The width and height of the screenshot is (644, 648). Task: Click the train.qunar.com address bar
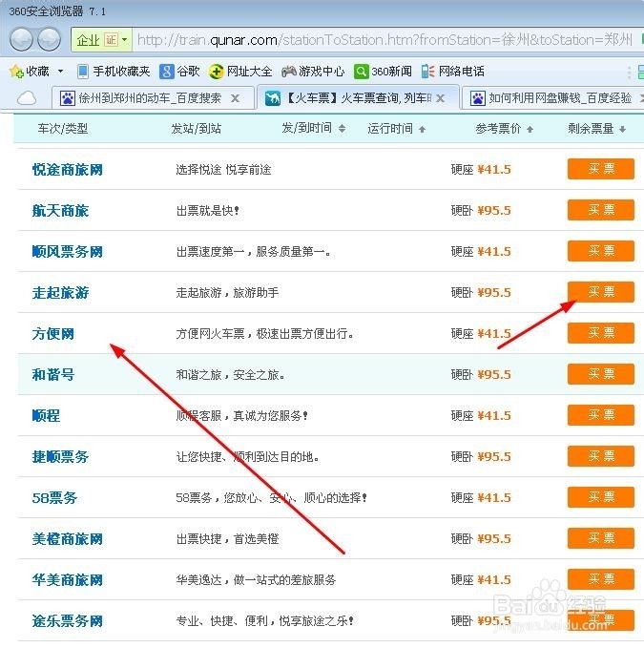point(384,40)
